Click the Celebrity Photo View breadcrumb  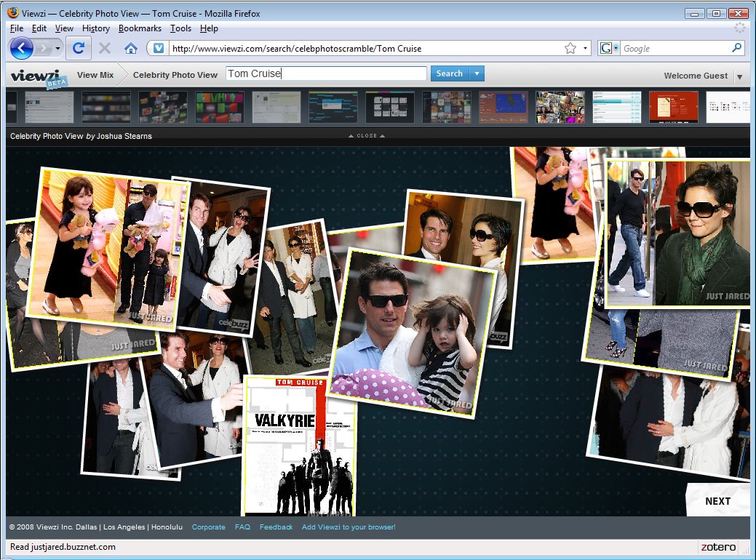tap(175, 75)
